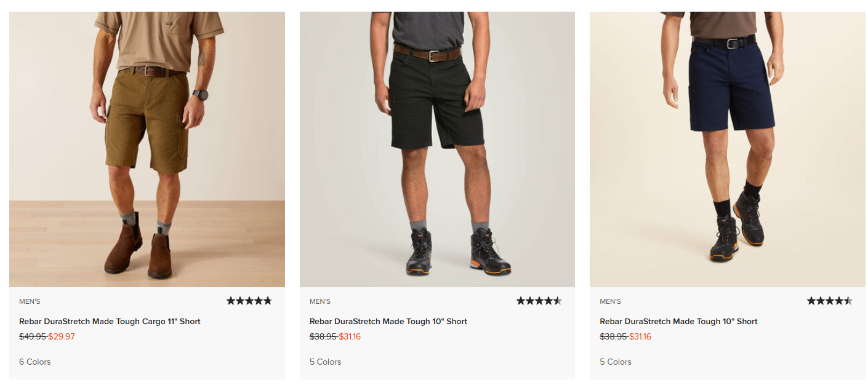Select the navy 10" Short product title
This screenshot has height=385, width=868.
pyautogui.click(x=678, y=321)
